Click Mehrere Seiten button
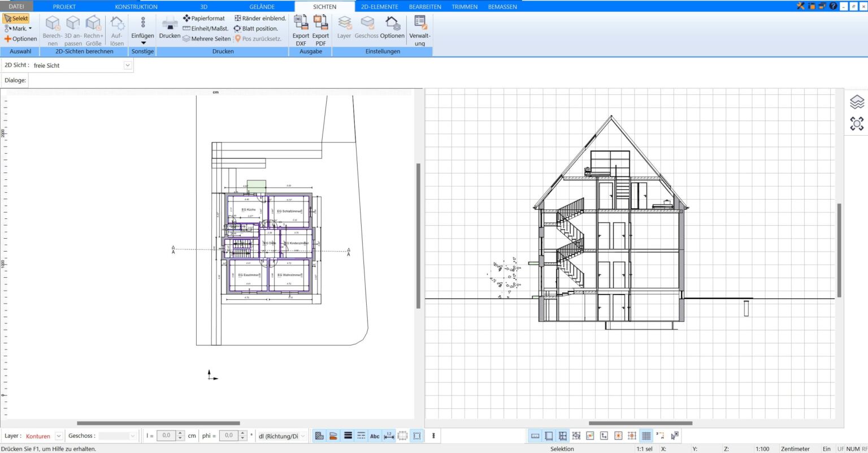The image size is (868, 453). coord(207,38)
